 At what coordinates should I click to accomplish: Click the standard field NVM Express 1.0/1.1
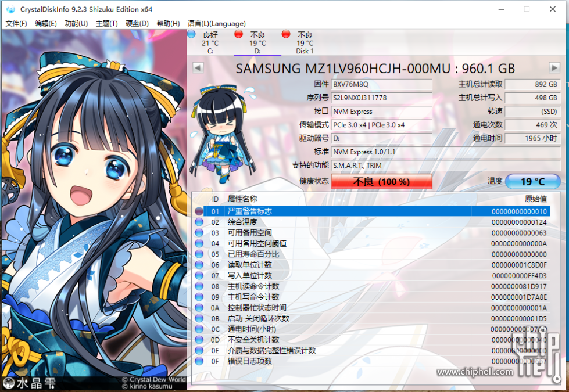click(446, 152)
